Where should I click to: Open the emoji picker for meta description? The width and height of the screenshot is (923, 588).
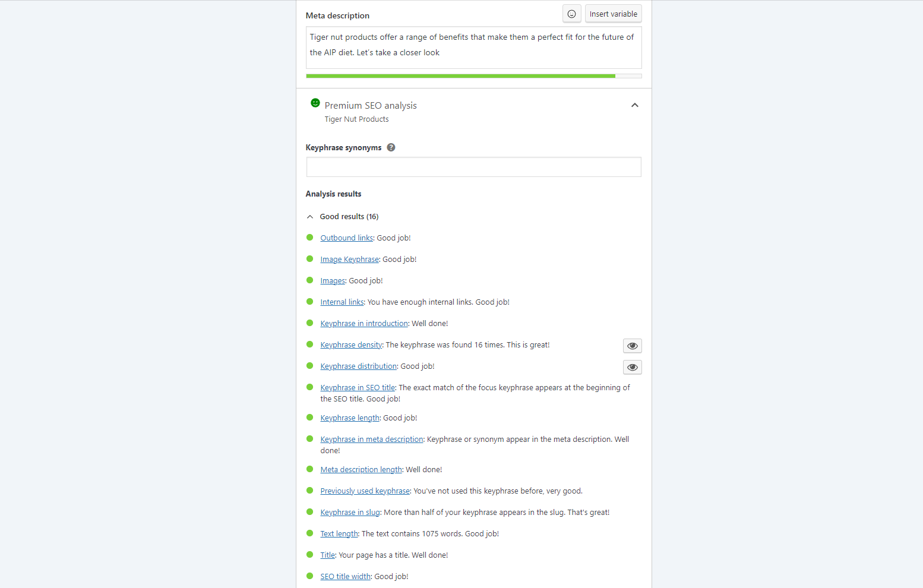(x=571, y=14)
